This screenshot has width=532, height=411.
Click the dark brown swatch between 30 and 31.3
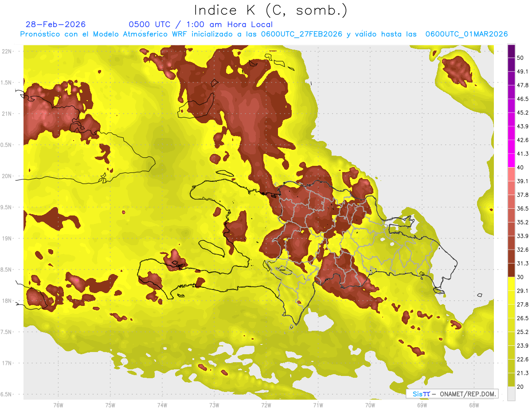(511, 270)
